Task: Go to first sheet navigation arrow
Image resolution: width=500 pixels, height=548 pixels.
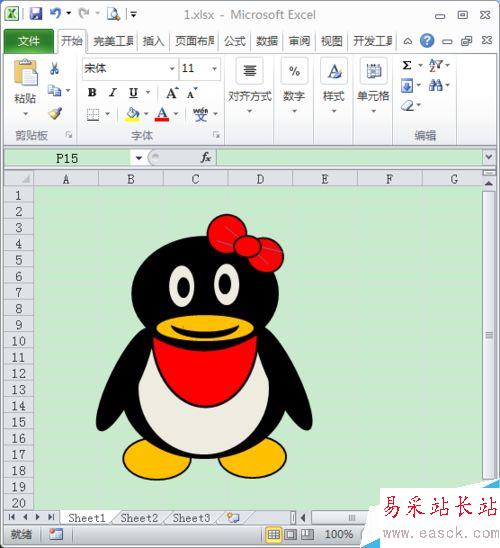Action: [x=12, y=517]
